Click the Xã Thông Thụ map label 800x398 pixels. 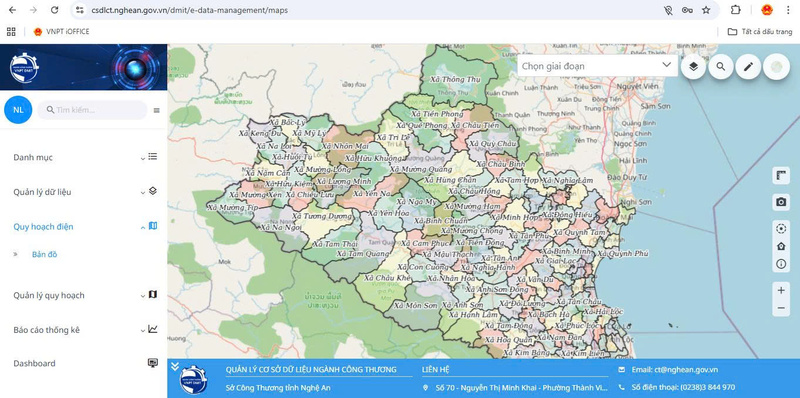(x=455, y=80)
